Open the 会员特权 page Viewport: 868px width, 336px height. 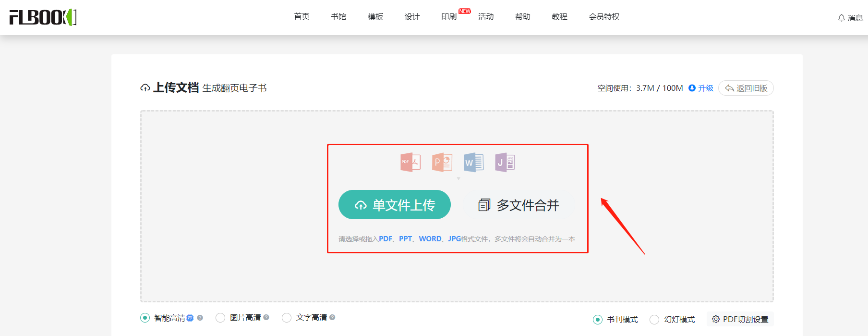604,17
